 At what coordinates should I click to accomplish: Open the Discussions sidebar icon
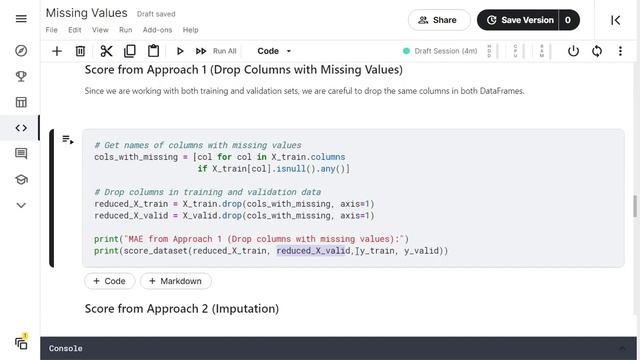(x=21, y=153)
